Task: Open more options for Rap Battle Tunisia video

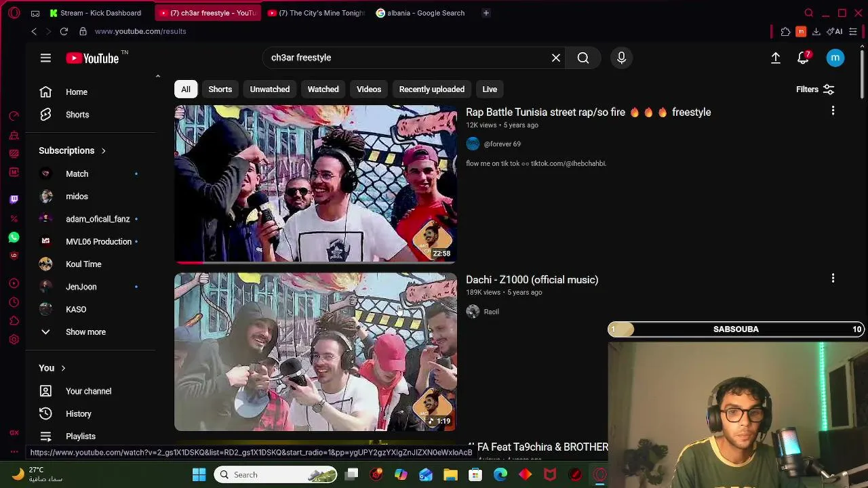Action: [x=833, y=111]
